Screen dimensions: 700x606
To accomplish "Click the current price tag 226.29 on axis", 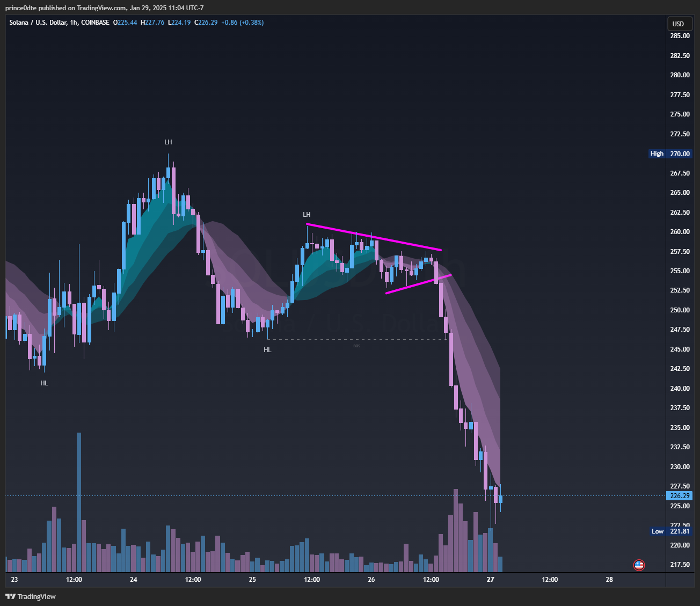I will click(x=679, y=496).
